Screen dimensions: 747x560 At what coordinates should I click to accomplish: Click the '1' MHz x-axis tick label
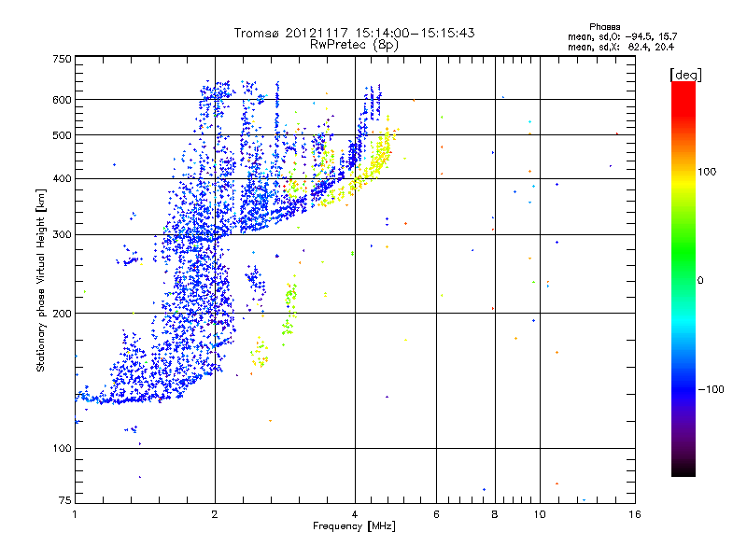(75, 515)
